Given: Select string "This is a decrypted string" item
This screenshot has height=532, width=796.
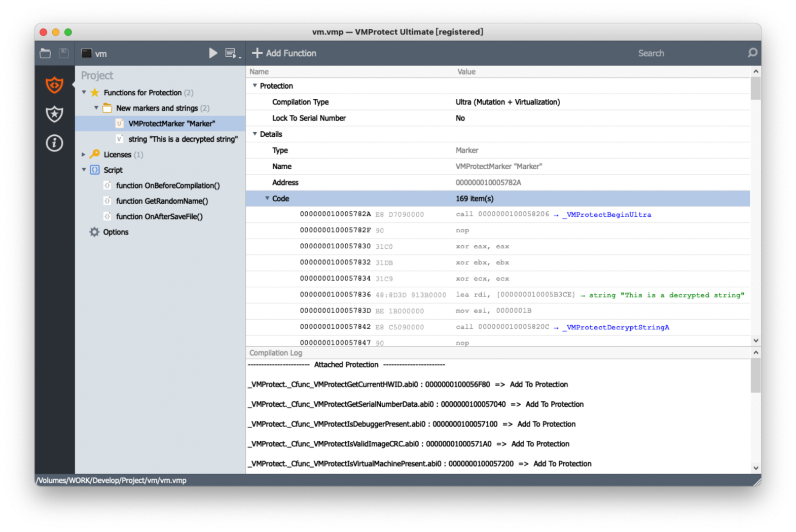Looking at the screenshot, I should pos(183,139).
